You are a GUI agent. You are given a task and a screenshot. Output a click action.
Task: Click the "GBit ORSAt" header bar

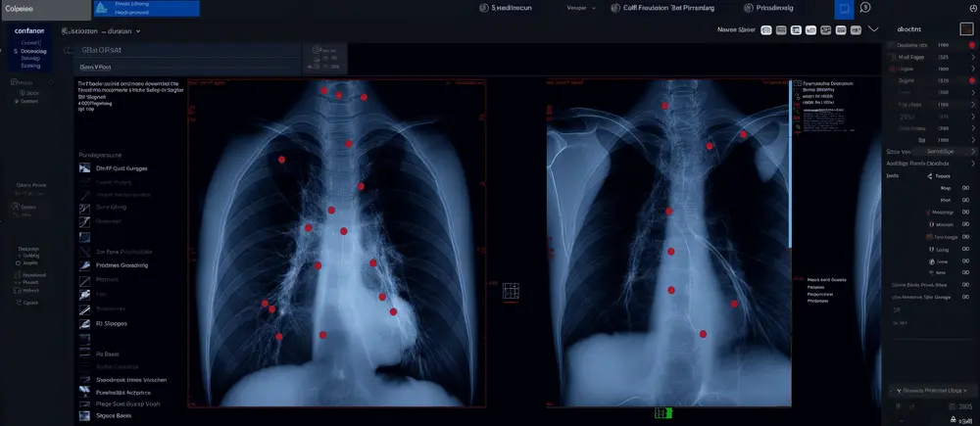[187, 51]
